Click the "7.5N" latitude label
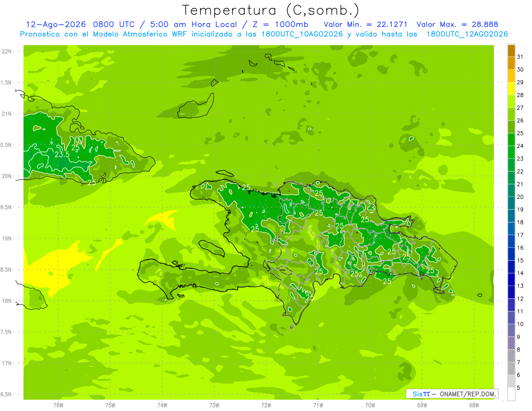Screen dimensions: 532x411 [x=6, y=332]
